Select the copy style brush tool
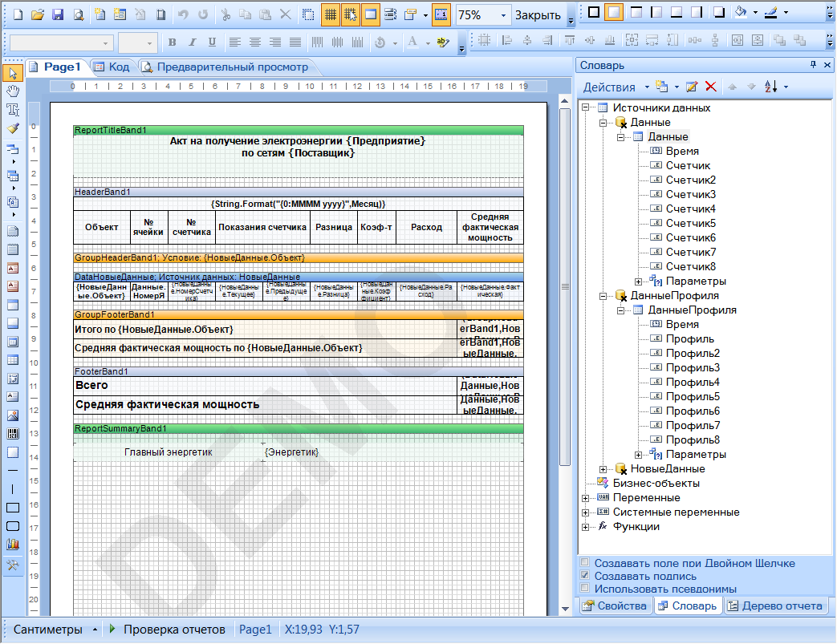 tap(13, 128)
